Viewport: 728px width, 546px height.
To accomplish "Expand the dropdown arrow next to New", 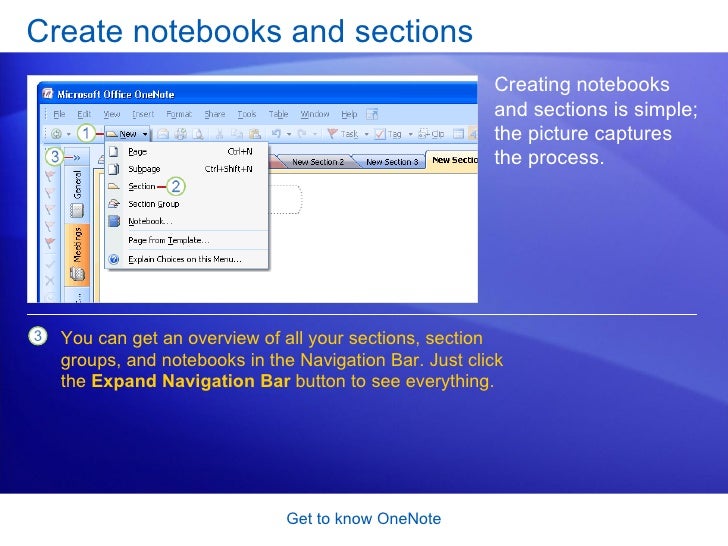I will click(x=145, y=134).
